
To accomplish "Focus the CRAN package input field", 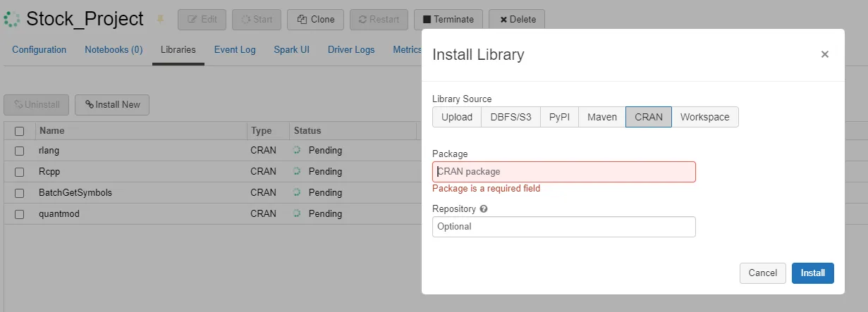I will (563, 172).
